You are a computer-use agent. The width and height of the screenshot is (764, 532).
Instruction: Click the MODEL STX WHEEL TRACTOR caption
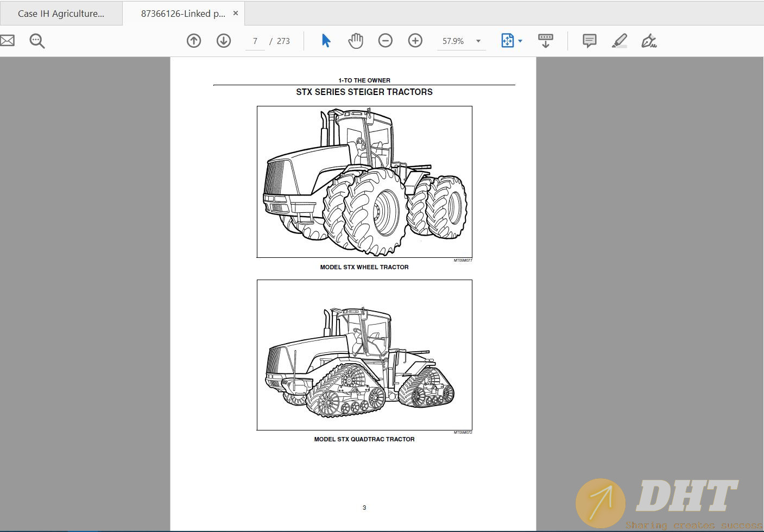(x=364, y=267)
